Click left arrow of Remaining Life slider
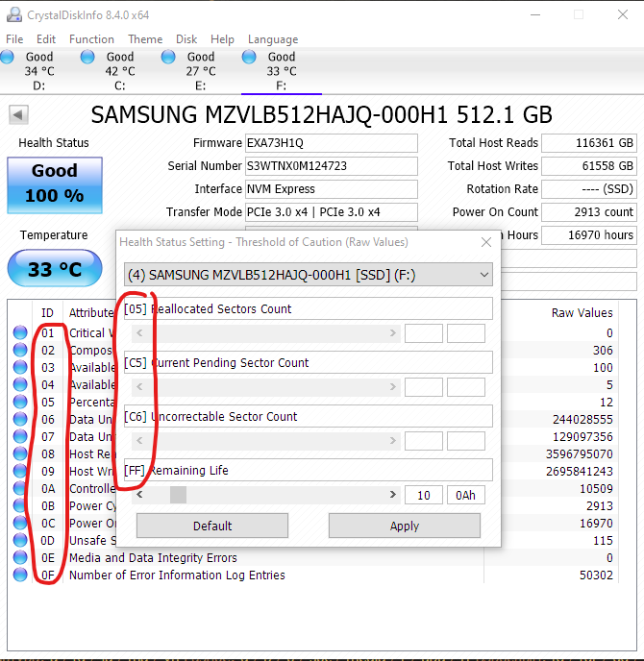Screen dimensions: 644x661 pyautogui.click(x=139, y=495)
